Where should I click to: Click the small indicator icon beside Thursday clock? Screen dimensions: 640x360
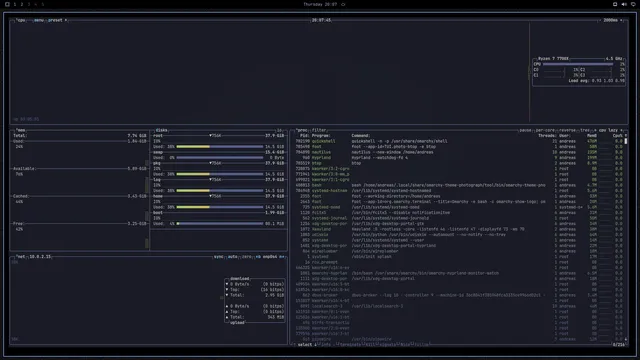(x=343, y=4)
